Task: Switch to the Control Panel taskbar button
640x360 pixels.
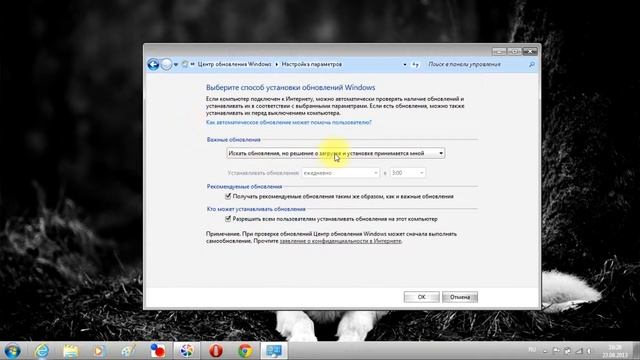Action: pyautogui.click(x=273, y=351)
